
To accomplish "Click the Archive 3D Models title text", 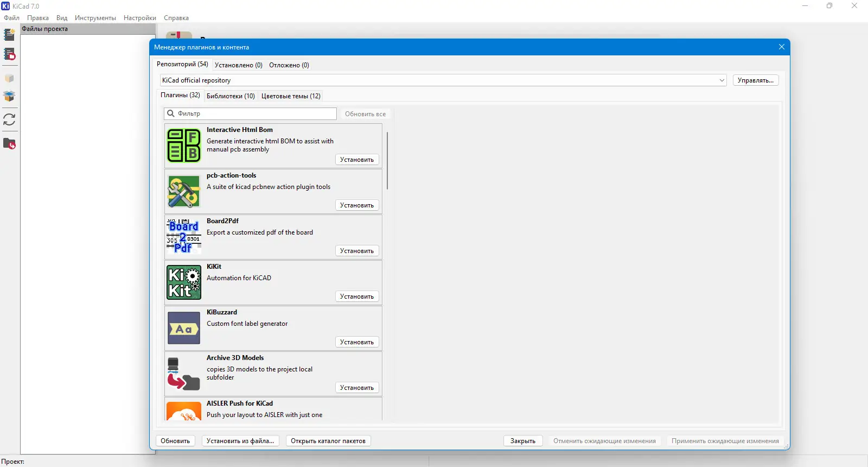I will tap(235, 358).
